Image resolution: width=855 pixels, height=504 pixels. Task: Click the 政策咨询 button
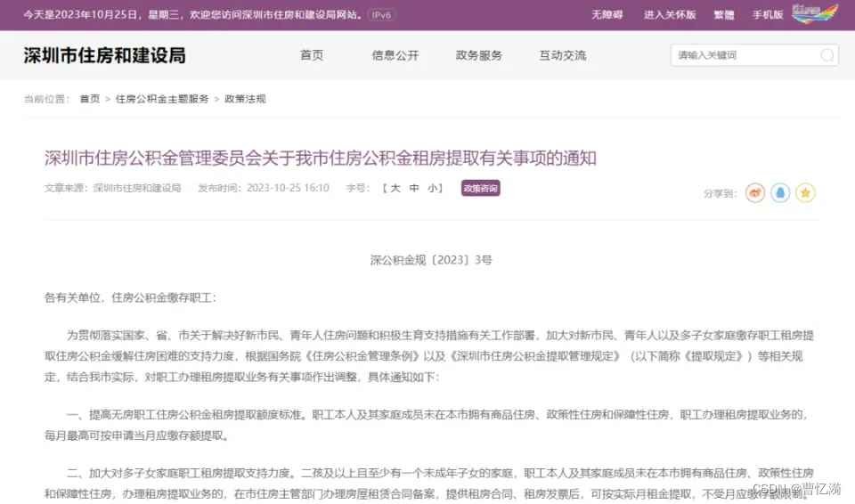click(480, 188)
